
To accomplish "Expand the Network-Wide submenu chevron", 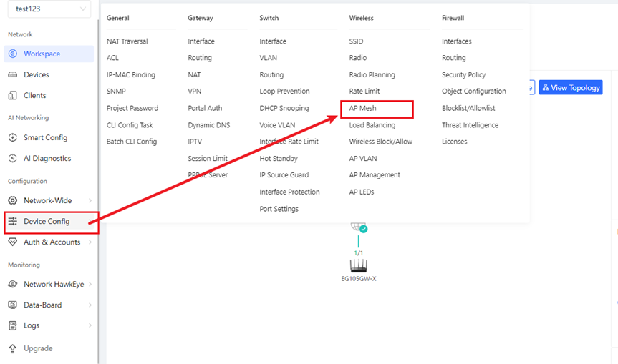I will (x=90, y=201).
